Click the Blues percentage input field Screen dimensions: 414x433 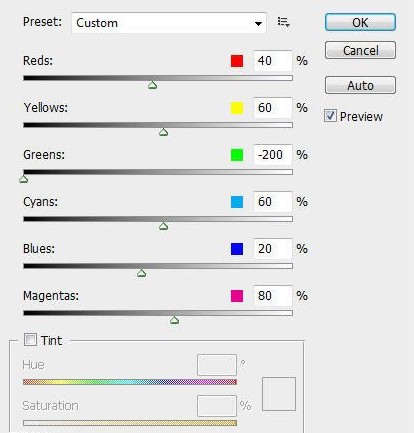(x=273, y=249)
